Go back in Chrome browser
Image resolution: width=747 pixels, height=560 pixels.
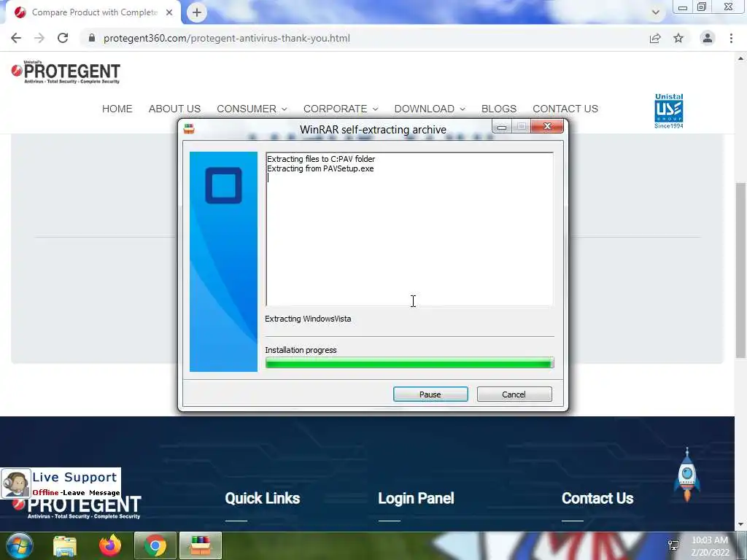16,38
